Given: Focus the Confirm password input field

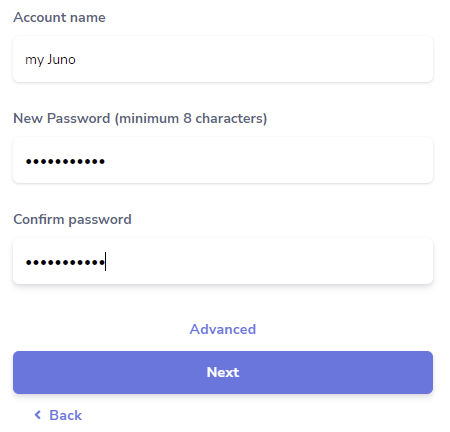Looking at the screenshot, I should tap(223, 261).
